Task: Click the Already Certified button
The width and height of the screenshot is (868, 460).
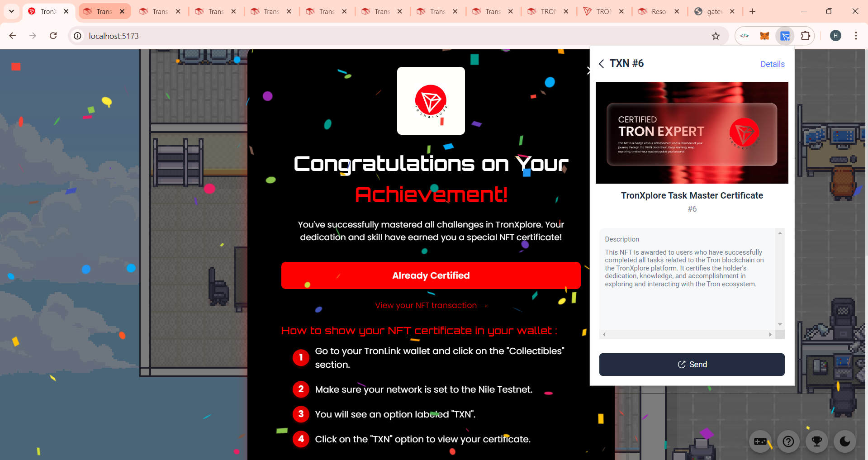Action: click(x=431, y=275)
